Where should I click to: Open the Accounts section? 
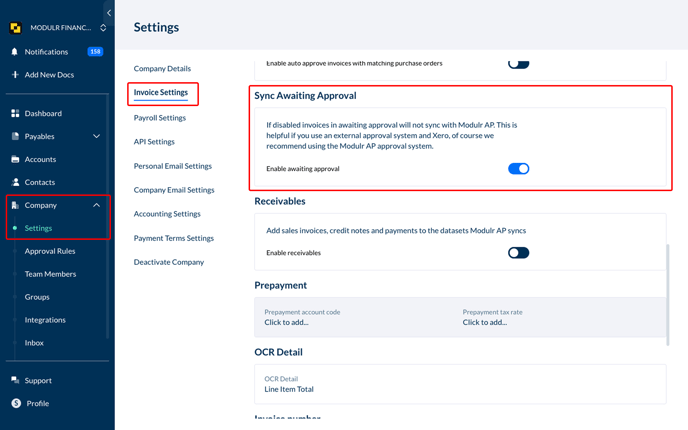[x=40, y=159]
